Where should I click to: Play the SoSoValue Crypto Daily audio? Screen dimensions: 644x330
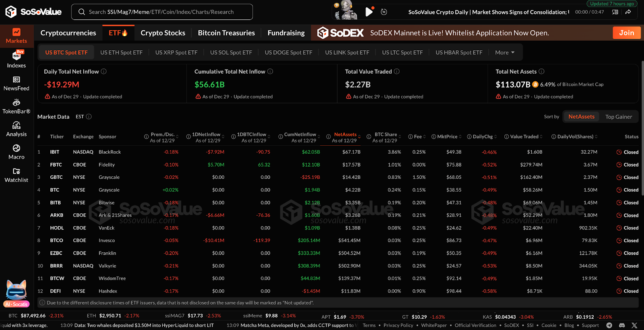(369, 12)
